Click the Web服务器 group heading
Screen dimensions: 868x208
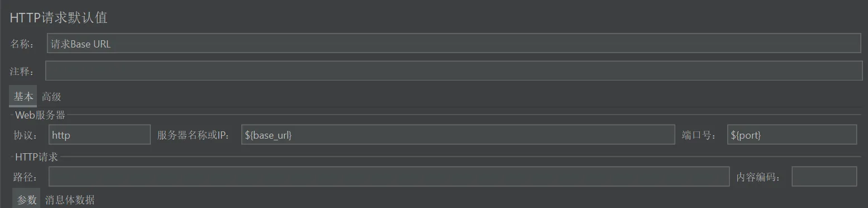click(40, 115)
